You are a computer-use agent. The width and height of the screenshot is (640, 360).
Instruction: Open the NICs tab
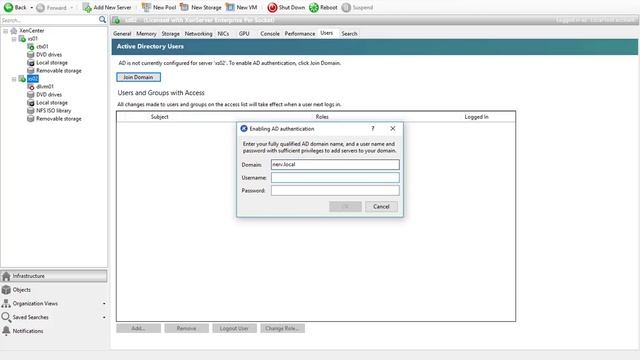(223, 33)
